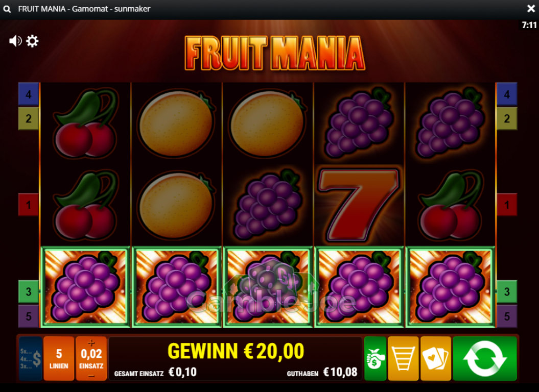This screenshot has height=392, width=539.
Task: Increase bet with plus above Einsatz
Action: [x=91, y=343]
